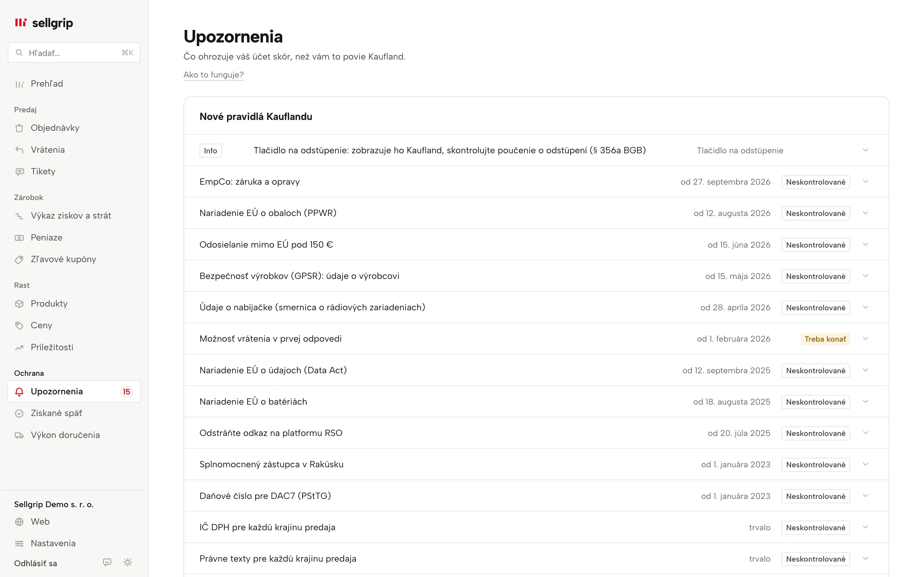Image resolution: width=924 pixels, height=577 pixels.
Task: Focus the Hľadať search field
Action: [74, 53]
